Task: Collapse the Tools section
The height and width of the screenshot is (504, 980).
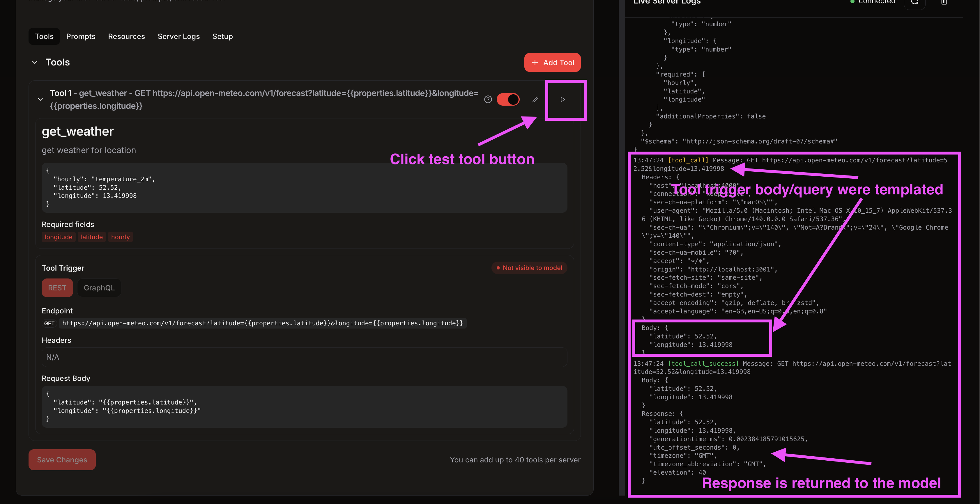Action: tap(35, 62)
